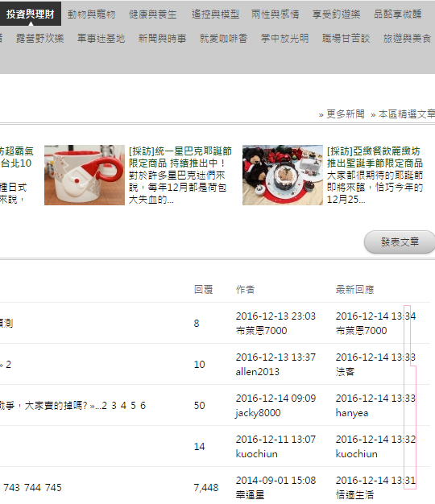Go to page 4 of 50-reply thread
Screen dimensions: 435x504
(123, 406)
